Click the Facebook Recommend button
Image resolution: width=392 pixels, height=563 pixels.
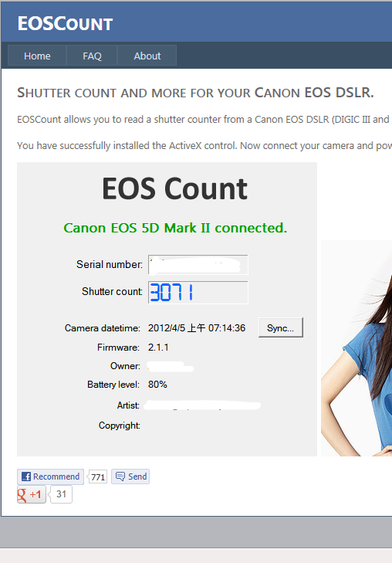(x=51, y=477)
